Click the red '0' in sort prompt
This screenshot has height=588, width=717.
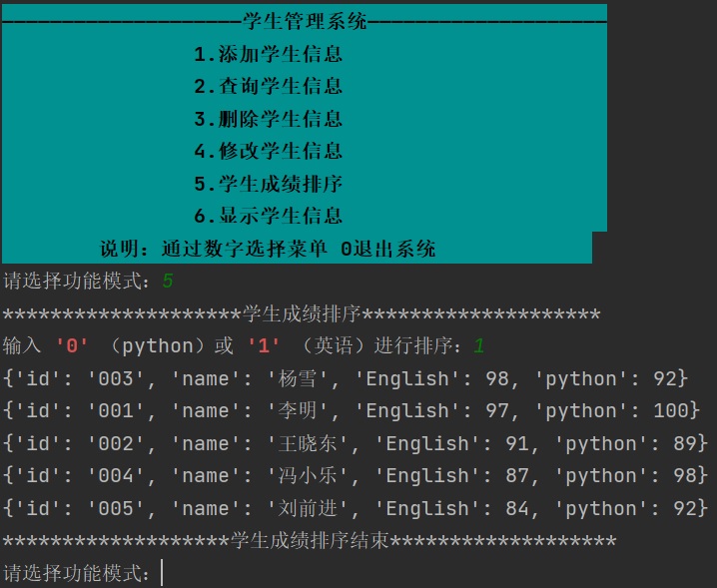click(x=72, y=346)
